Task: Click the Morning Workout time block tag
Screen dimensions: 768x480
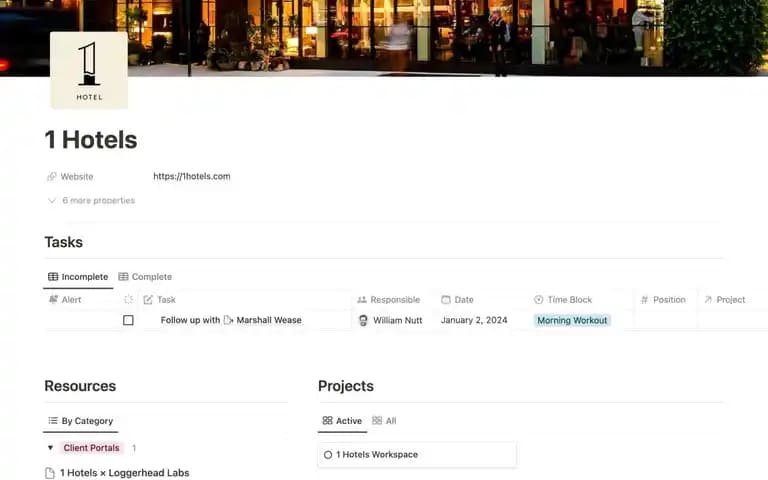Action: click(x=572, y=320)
